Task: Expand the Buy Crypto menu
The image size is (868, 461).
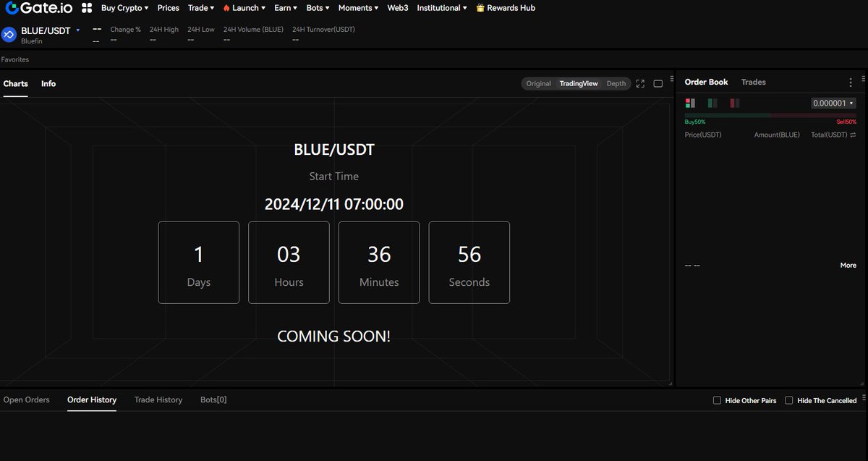Action: point(125,8)
